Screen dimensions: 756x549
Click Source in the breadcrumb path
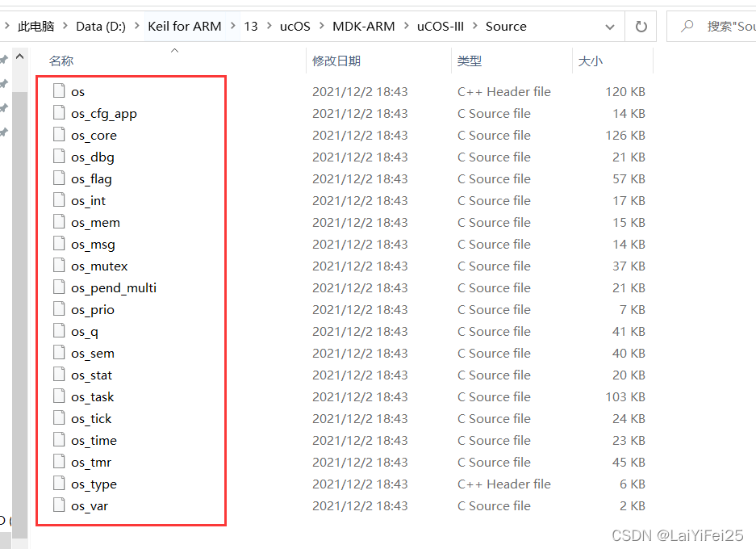pos(506,26)
